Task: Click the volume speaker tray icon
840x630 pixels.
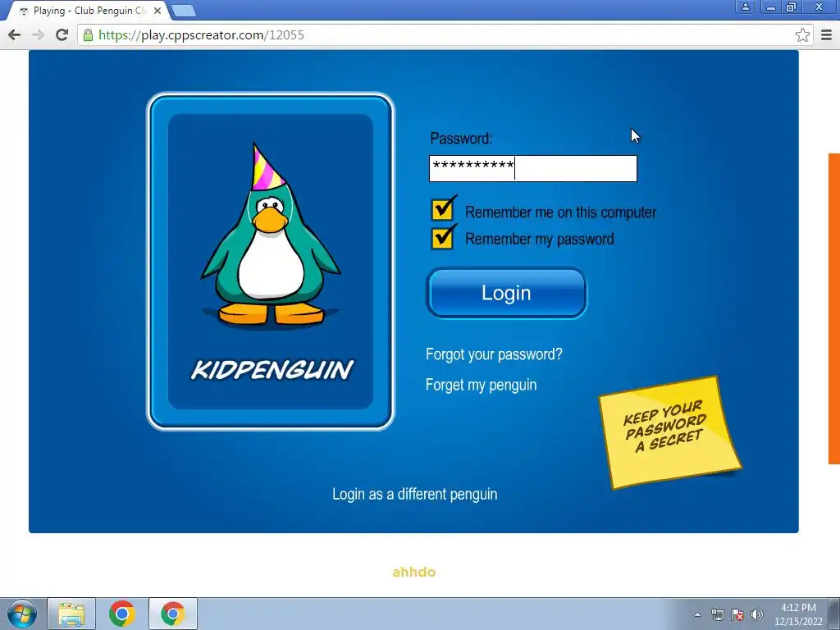Action: point(757,614)
